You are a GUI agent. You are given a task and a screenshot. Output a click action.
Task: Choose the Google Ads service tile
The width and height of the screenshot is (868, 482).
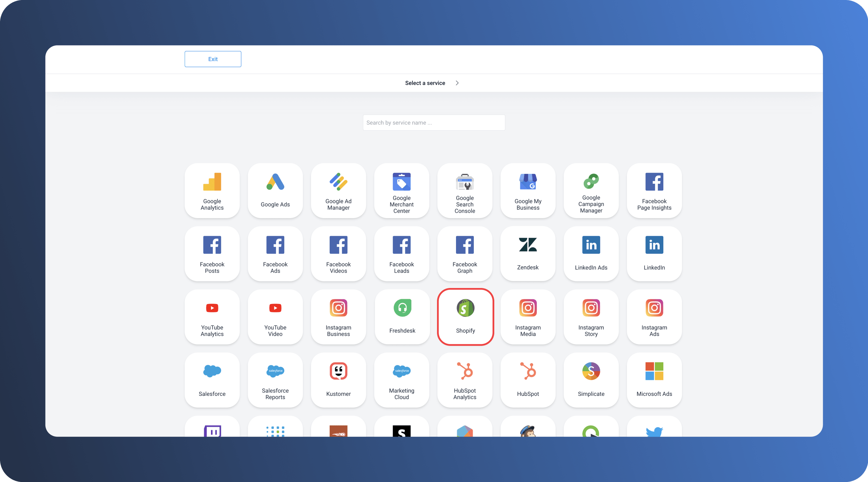click(x=275, y=191)
